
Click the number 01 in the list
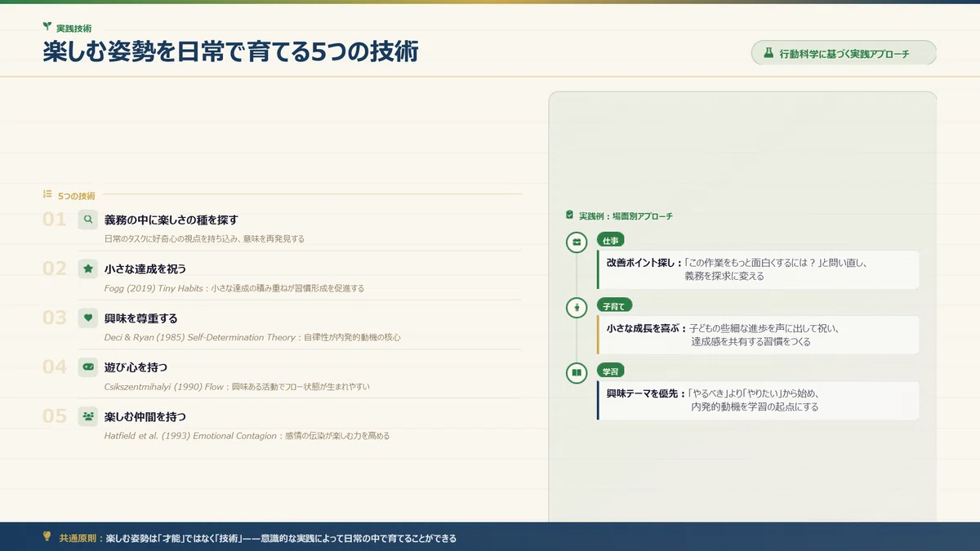coord(55,220)
